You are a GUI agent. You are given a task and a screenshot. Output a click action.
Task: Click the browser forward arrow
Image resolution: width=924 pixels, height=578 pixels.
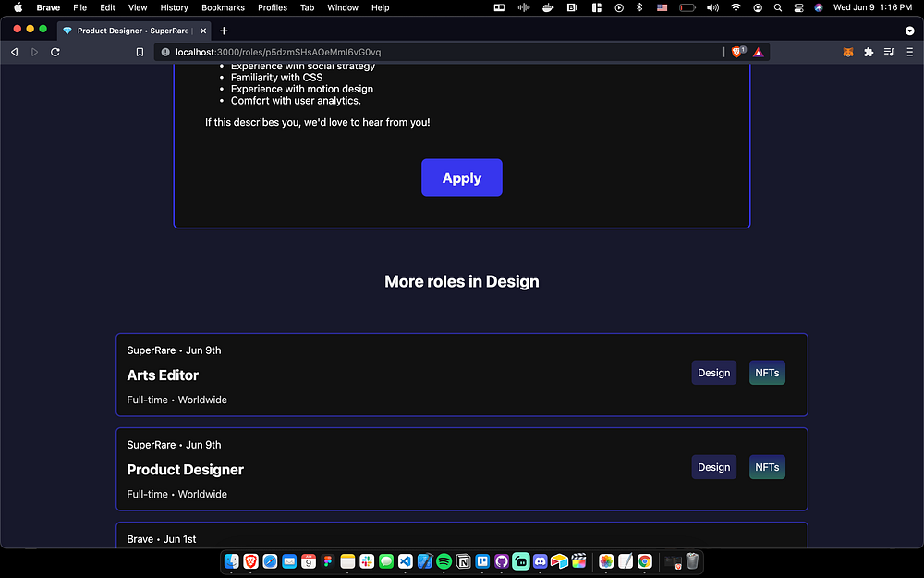[x=35, y=52]
